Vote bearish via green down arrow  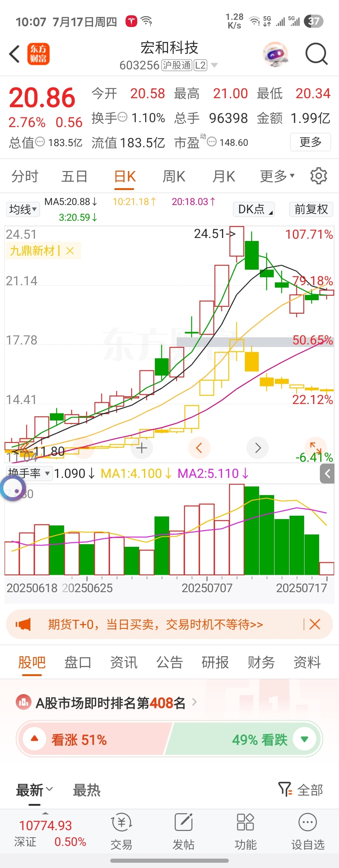tap(304, 739)
